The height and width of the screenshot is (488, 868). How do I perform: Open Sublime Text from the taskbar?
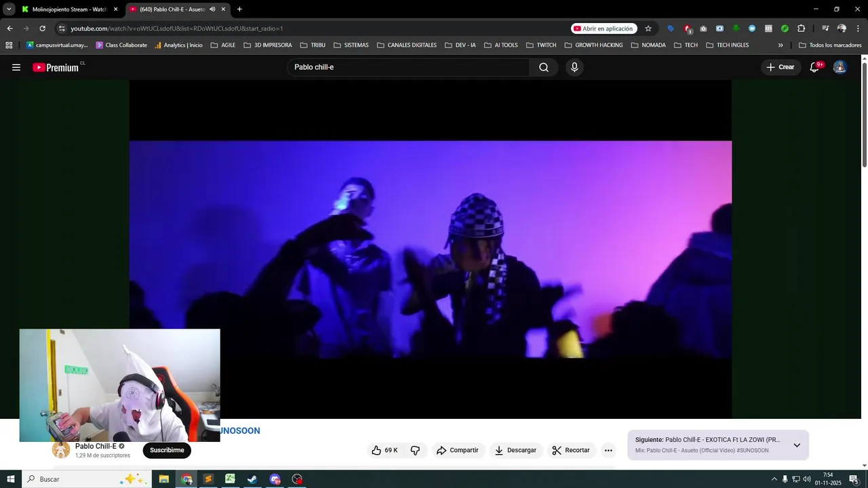tap(208, 479)
